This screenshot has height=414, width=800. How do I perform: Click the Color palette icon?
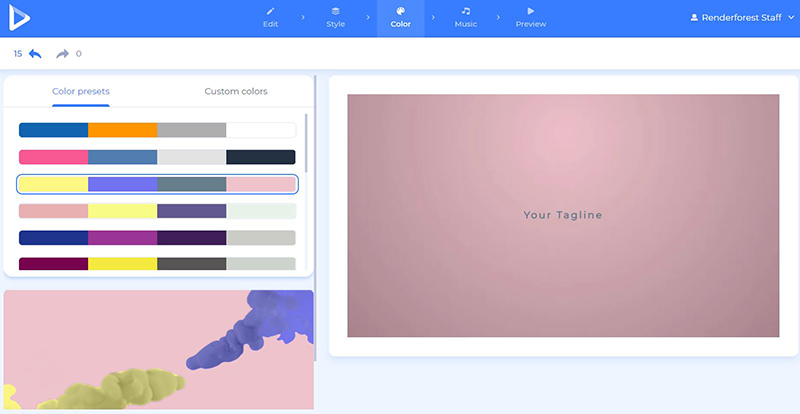point(401,11)
